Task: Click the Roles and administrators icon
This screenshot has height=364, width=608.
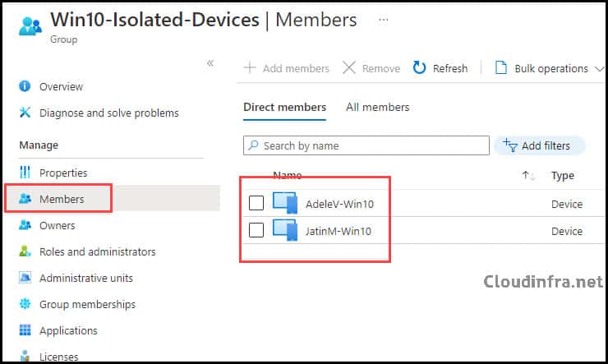Action: pos(25,251)
